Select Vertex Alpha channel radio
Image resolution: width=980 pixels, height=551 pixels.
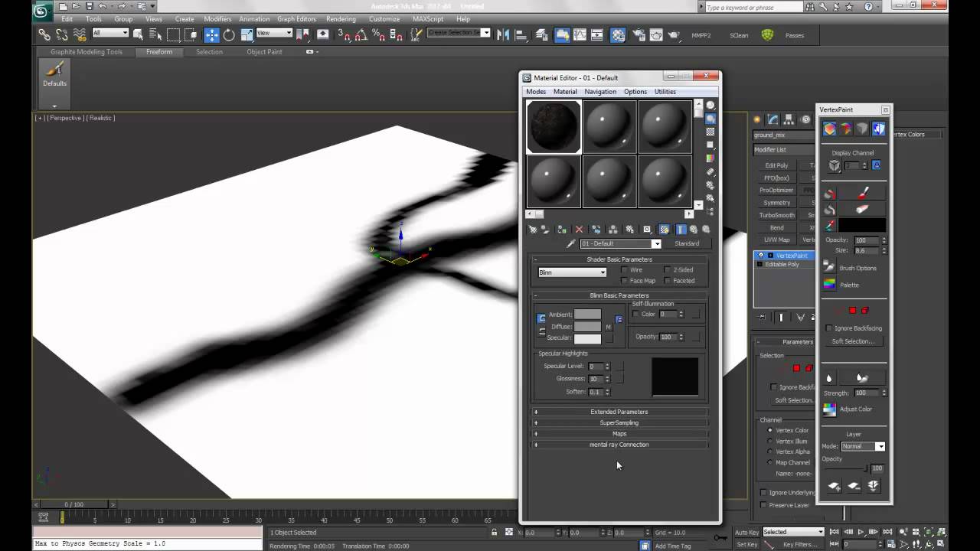pyautogui.click(x=770, y=452)
